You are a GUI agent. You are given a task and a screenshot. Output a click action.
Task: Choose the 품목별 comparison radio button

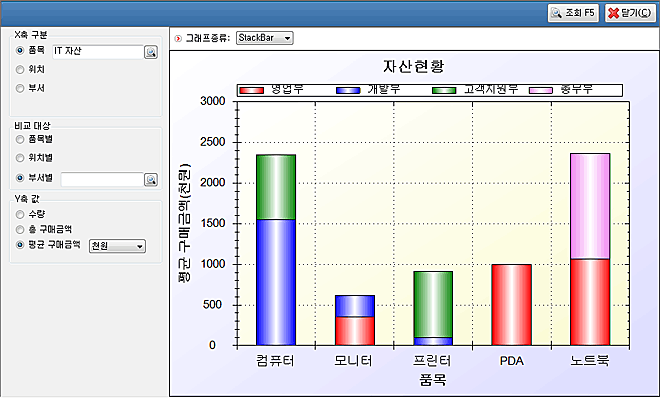(20, 139)
